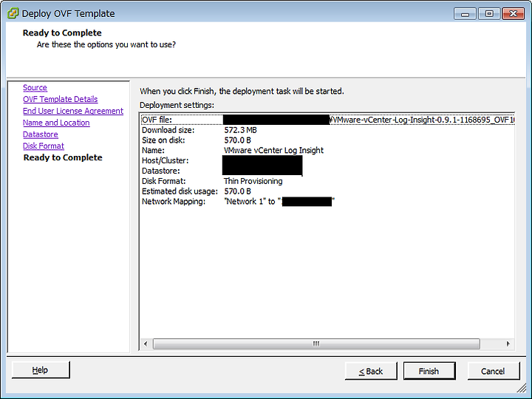The width and height of the screenshot is (532, 399).
Task: Select the Host/Cluster label
Action: click(166, 160)
